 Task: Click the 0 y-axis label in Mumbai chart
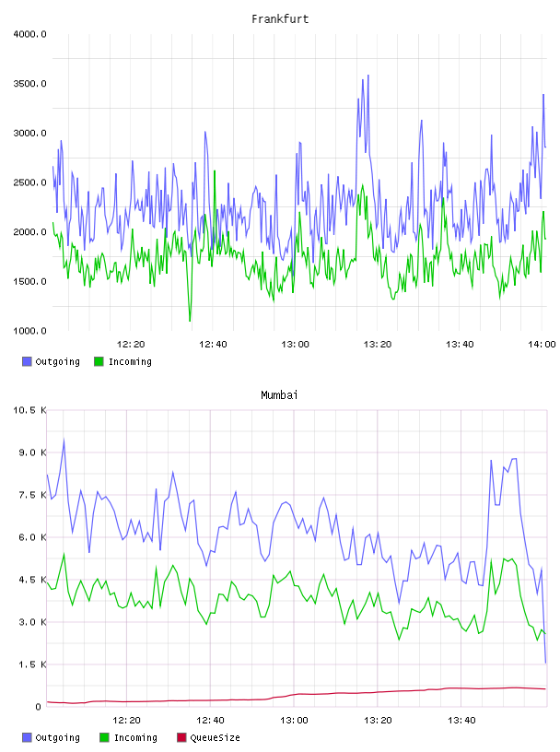tap(39, 707)
